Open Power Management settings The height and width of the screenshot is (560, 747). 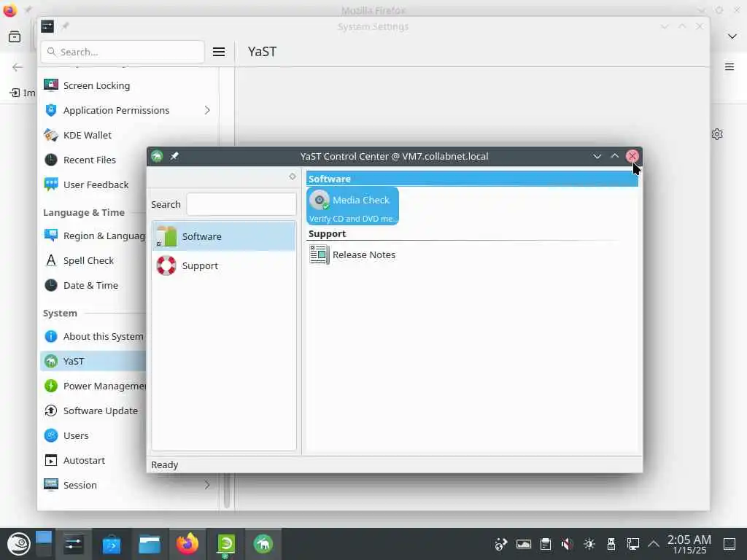(x=93, y=386)
